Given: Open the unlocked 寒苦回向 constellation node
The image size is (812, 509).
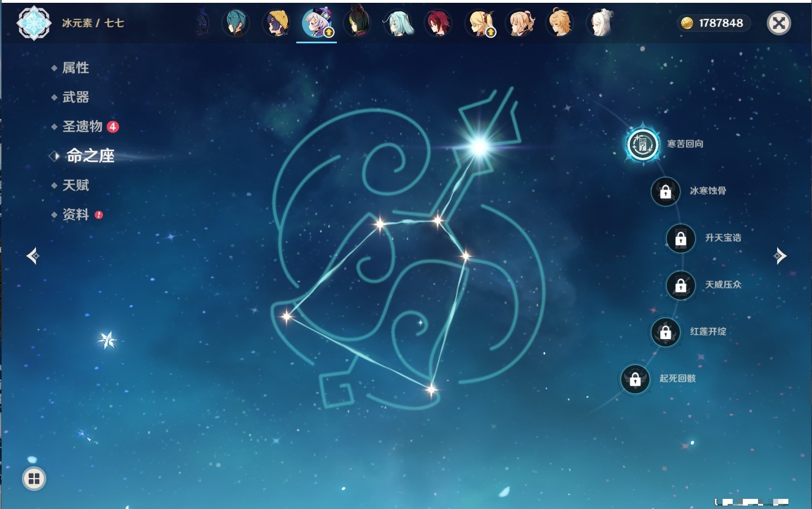Looking at the screenshot, I should click(643, 144).
